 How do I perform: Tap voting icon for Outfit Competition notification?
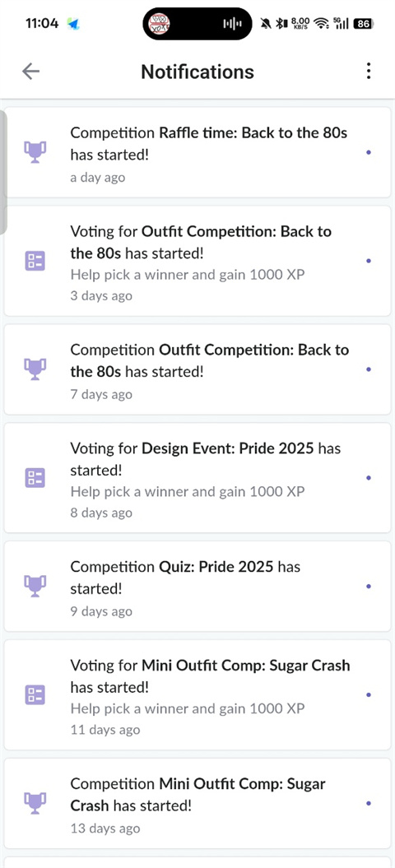pyautogui.click(x=35, y=261)
